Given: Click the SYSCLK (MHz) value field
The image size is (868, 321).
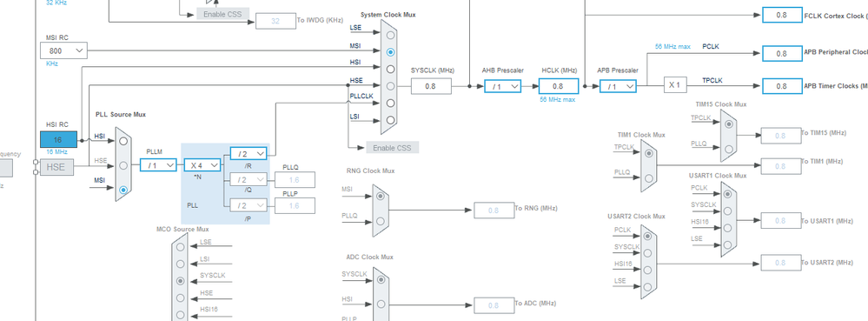Looking at the screenshot, I should pyautogui.click(x=431, y=86).
